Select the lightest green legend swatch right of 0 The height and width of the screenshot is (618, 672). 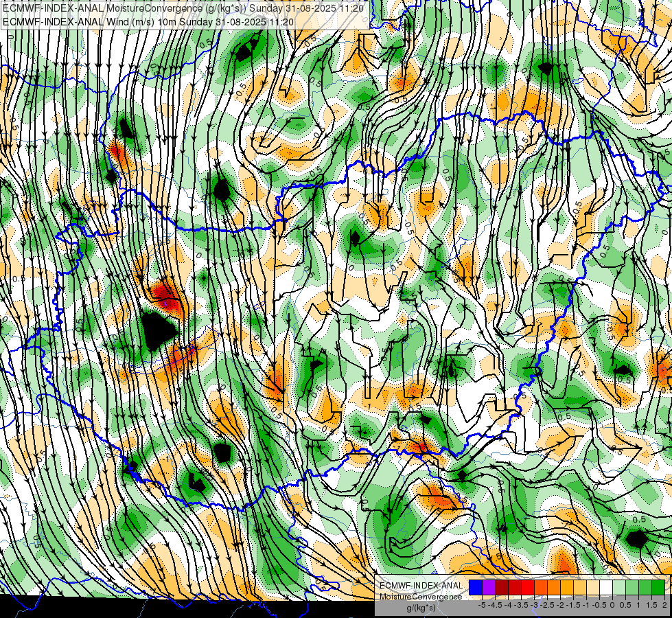619,587
